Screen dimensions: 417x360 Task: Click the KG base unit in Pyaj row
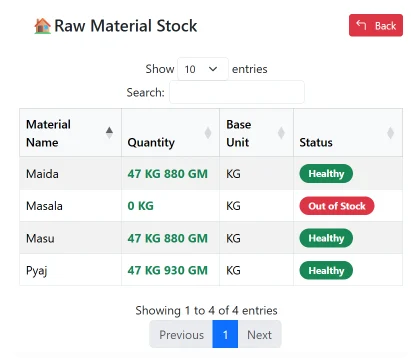pyautogui.click(x=233, y=270)
